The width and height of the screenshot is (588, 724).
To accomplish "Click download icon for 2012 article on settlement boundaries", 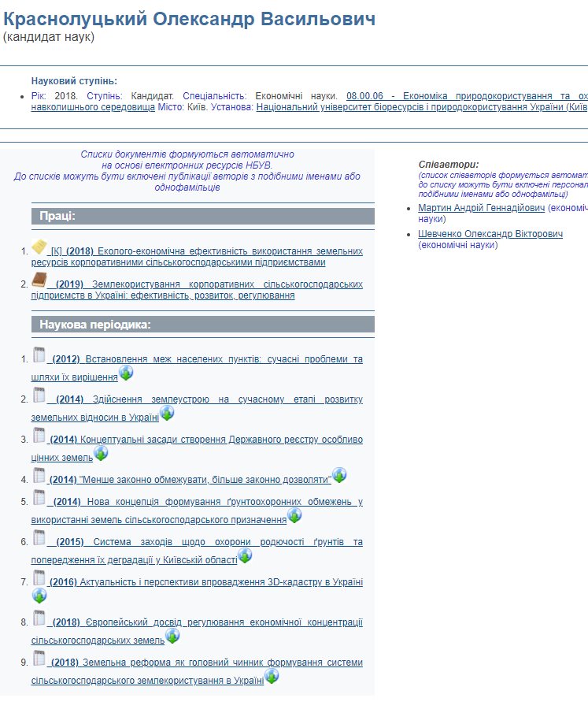I will click(126, 373).
